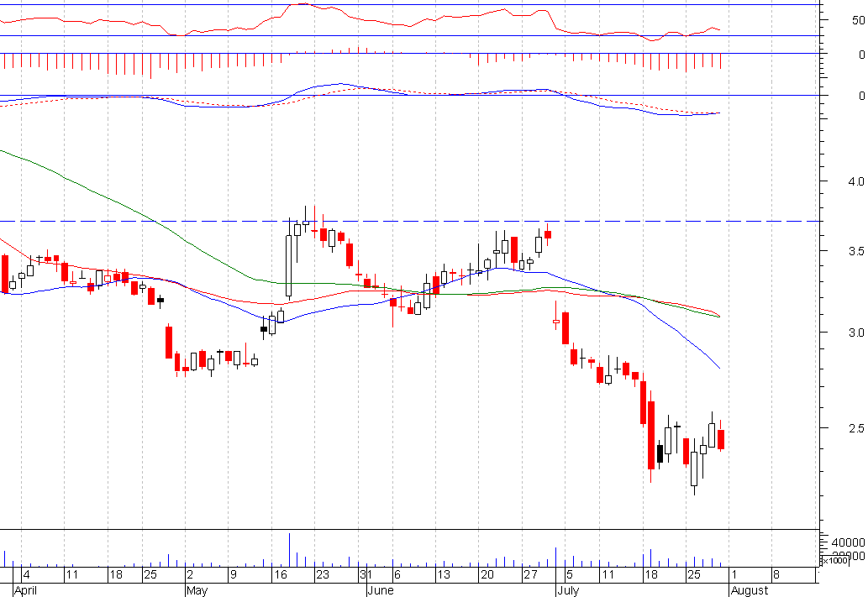This screenshot has height=597, width=868.
Task: Click the "August" month label
Action: (x=750, y=590)
